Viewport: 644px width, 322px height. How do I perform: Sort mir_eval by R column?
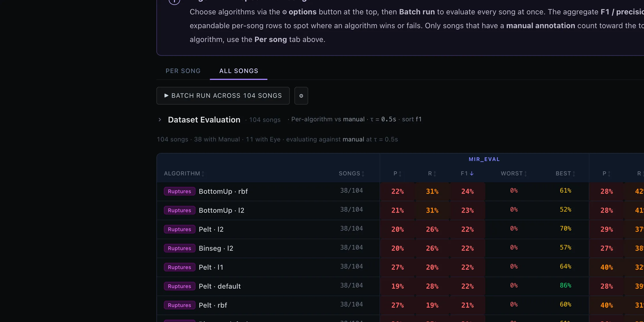[432, 174]
